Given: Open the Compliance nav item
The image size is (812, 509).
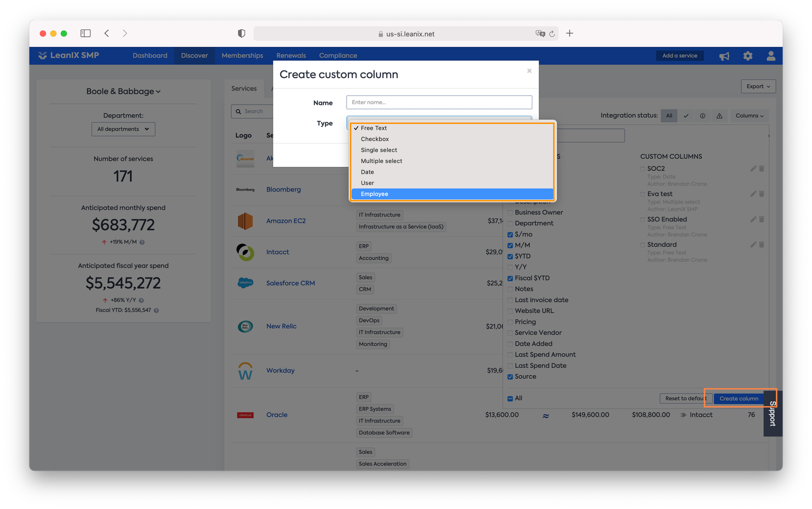Looking at the screenshot, I should click(x=338, y=55).
